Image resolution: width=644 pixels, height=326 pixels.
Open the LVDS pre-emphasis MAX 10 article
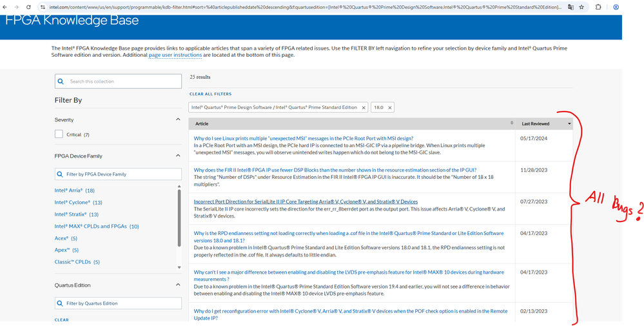349,276
